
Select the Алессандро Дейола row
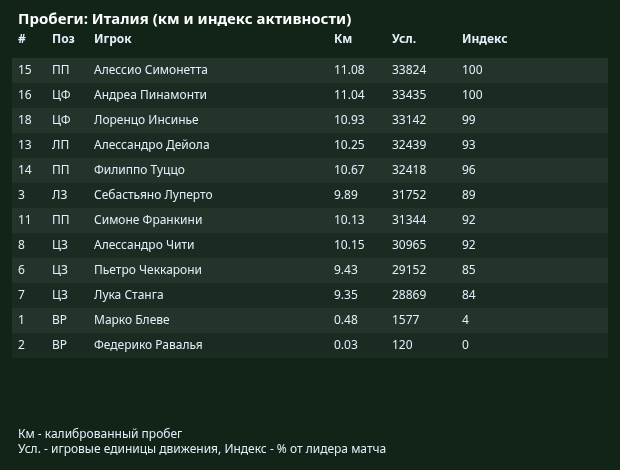tap(310, 145)
